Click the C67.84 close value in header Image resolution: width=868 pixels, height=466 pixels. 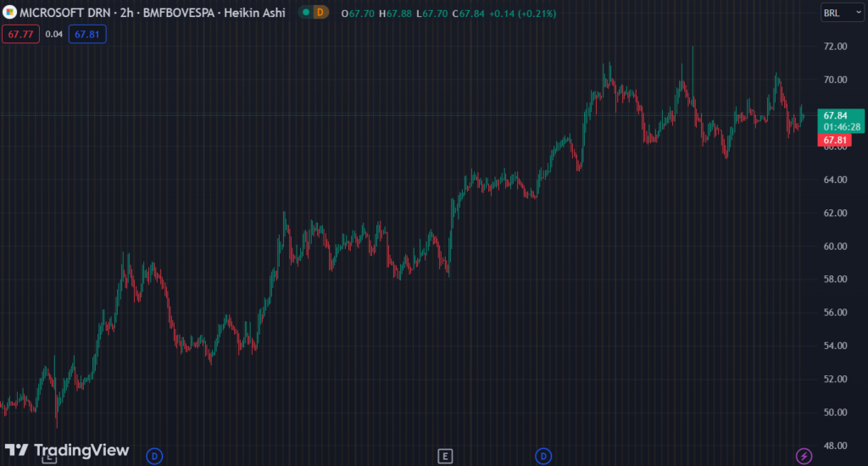point(468,14)
